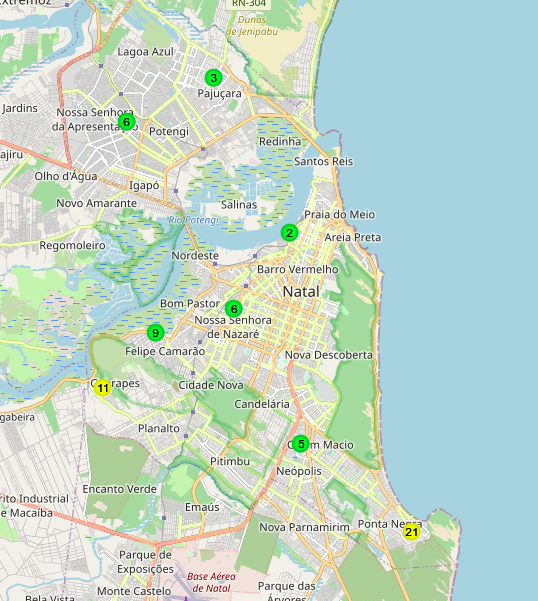Click the Lagoa Azul neighborhood label
538x601 pixels.
145,51
